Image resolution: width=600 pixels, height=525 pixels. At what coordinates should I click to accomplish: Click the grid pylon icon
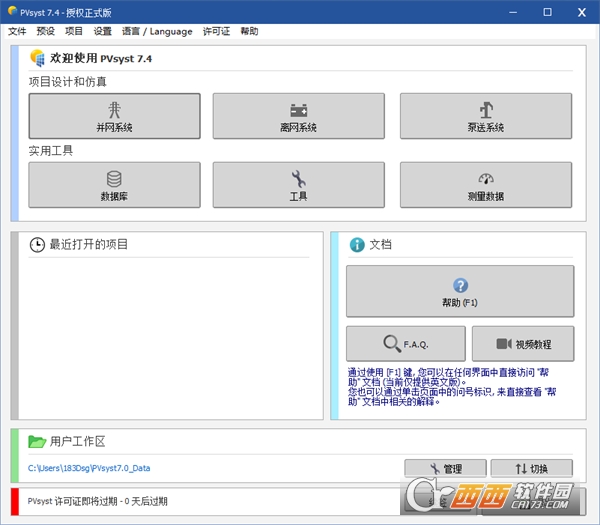[x=114, y=110]
